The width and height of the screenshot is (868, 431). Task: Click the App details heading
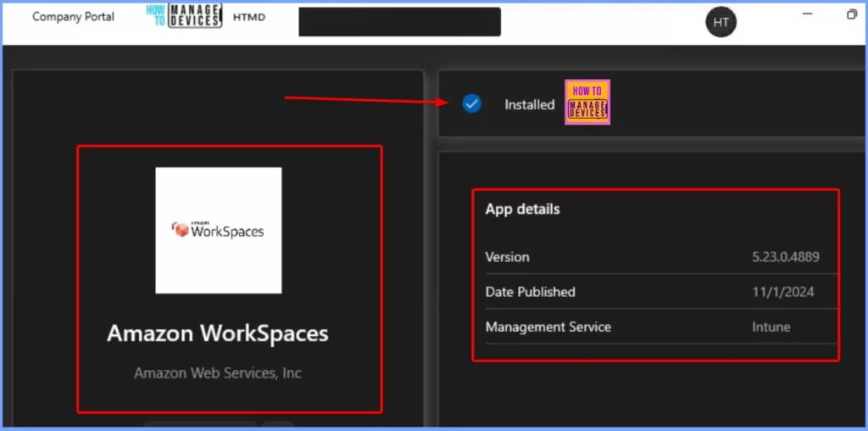[x=522, y=209]
